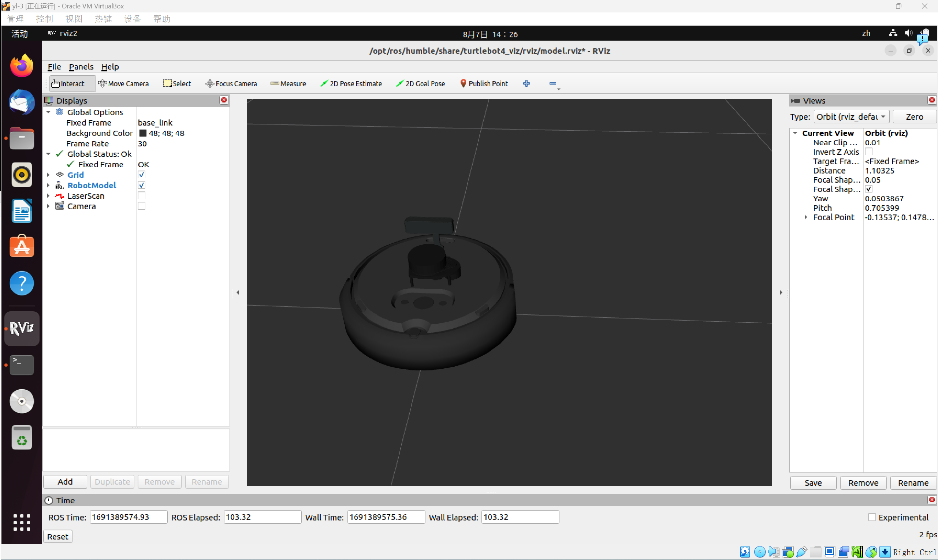Click the Zero view button
This screenshot has height=560, width=938.
pyautogui.click(x=914, y=117)
